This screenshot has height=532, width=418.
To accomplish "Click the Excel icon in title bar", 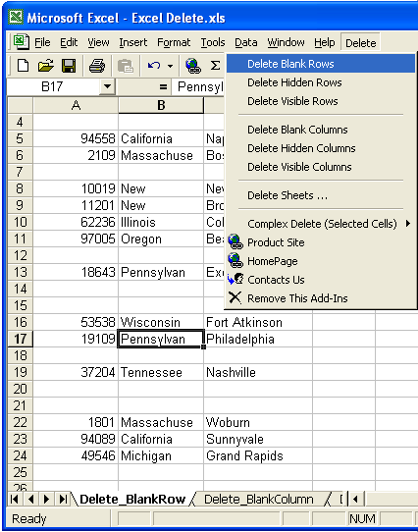I will (16, 18).
